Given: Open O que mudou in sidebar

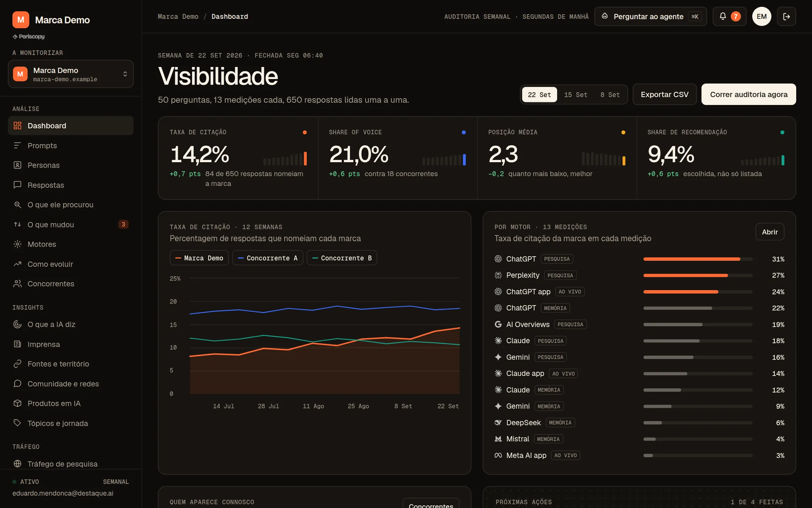Looking at the screenshot, I should [71, 225].
